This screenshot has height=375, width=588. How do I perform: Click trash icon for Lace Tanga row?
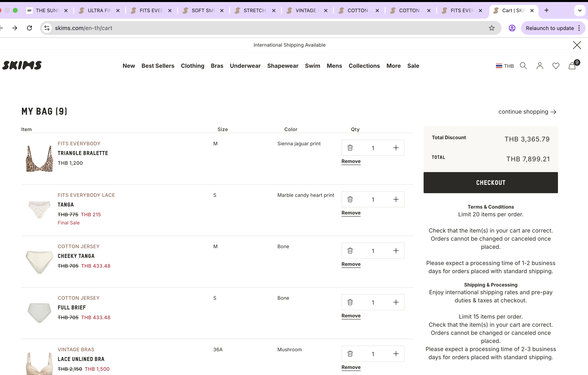click(x=350, y=199)
